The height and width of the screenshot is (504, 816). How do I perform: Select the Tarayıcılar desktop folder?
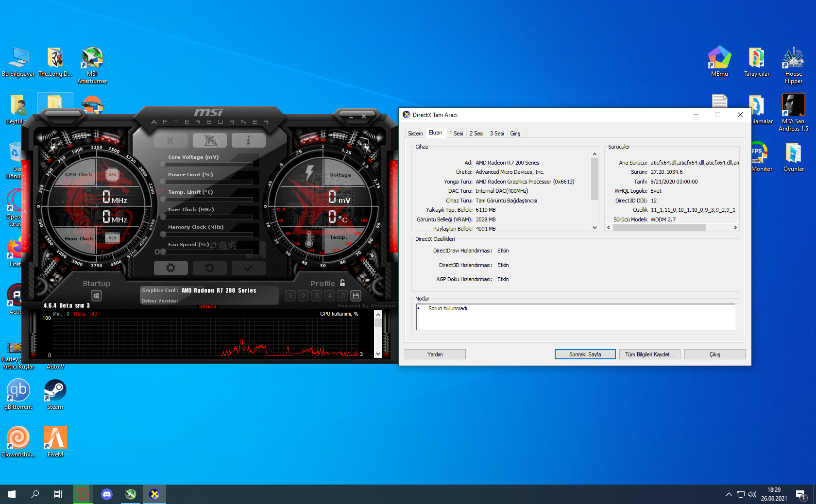tap(757, 62)
